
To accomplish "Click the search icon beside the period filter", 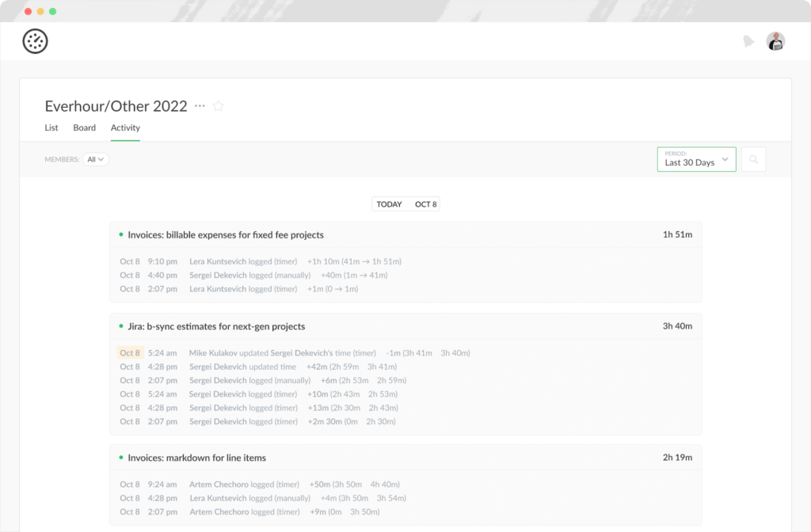I will [753, 158].
